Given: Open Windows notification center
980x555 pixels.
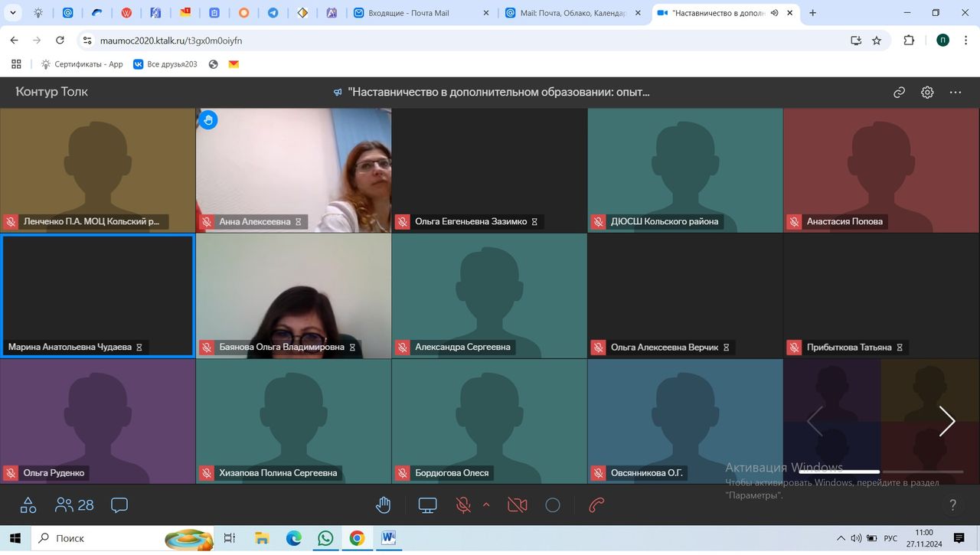Looking at the screenshot, I should click(x=959, y=538).
